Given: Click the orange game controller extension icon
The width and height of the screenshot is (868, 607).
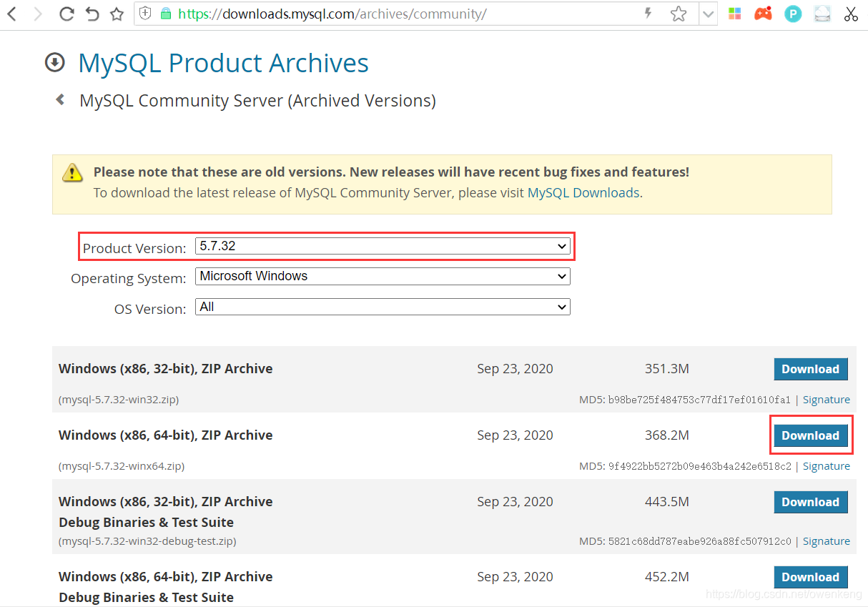Looking at the screenshot, I should (764, 13).
